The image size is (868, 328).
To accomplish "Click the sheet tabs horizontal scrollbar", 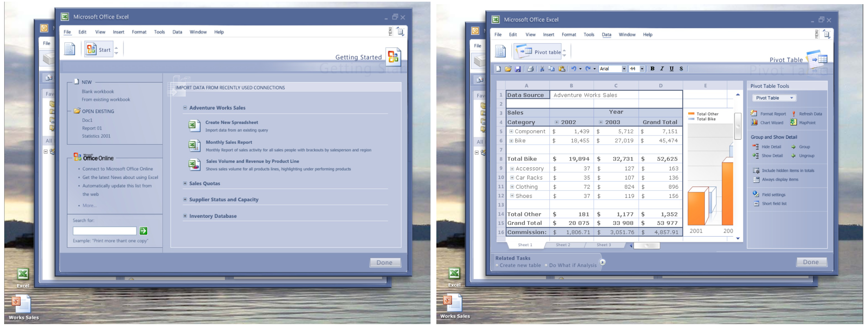I will tap(646, 246).
